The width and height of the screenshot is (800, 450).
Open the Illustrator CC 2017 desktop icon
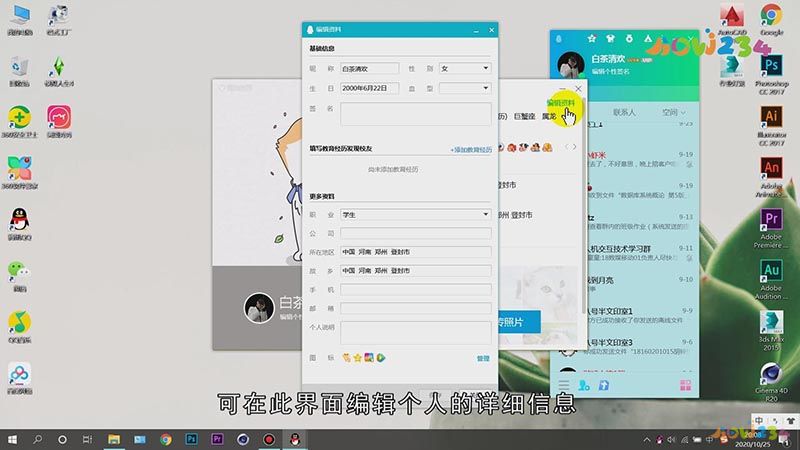pos(771,126)
